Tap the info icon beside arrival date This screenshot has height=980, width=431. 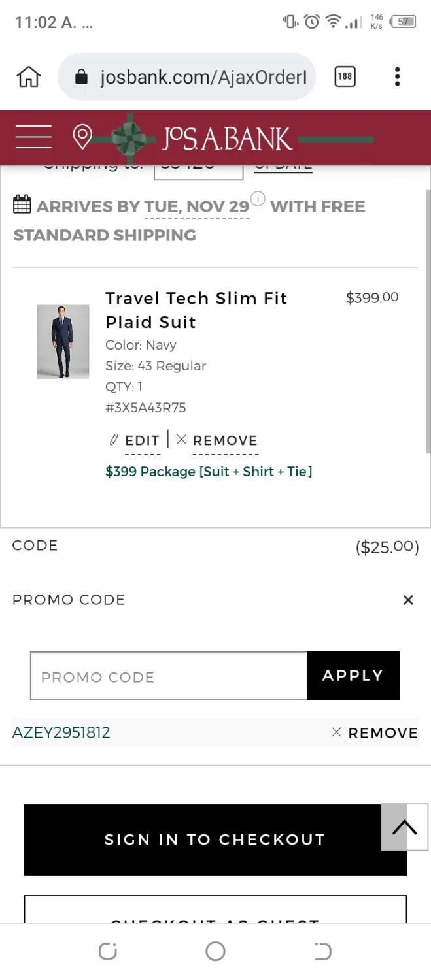click(258, 199)
